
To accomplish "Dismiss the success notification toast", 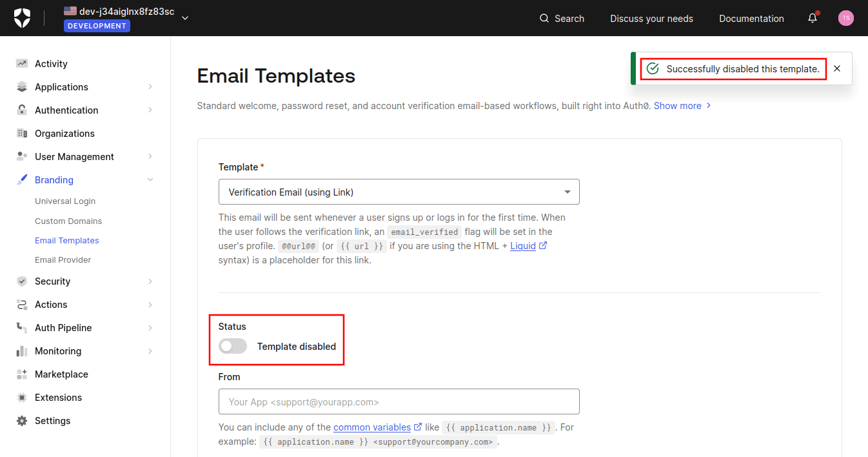I will [837, 68].
